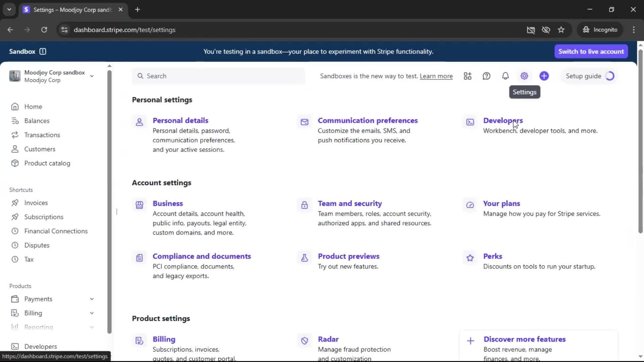Screen dimensions: 644x362
Task: Open Radar settings link
Action: (x=328, y=339)
